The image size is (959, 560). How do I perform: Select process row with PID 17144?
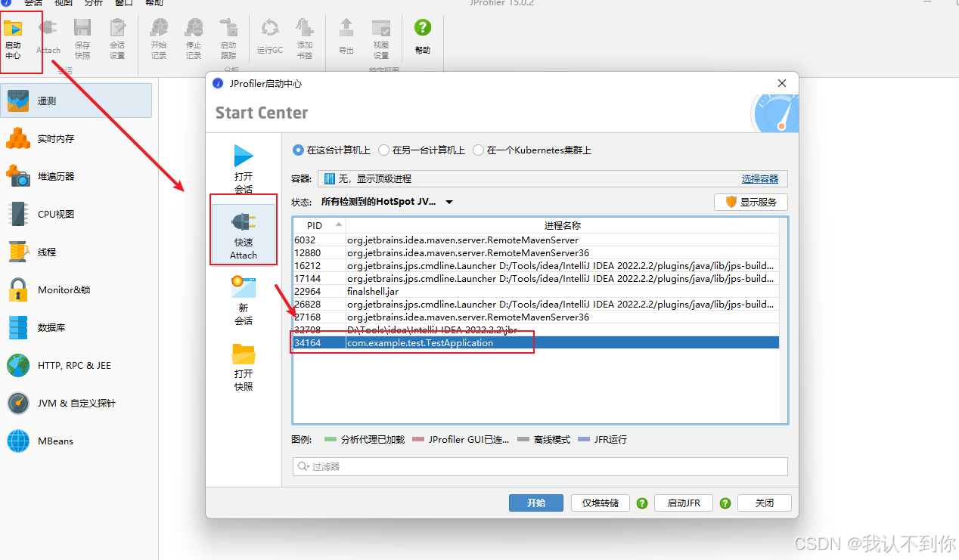536,278
